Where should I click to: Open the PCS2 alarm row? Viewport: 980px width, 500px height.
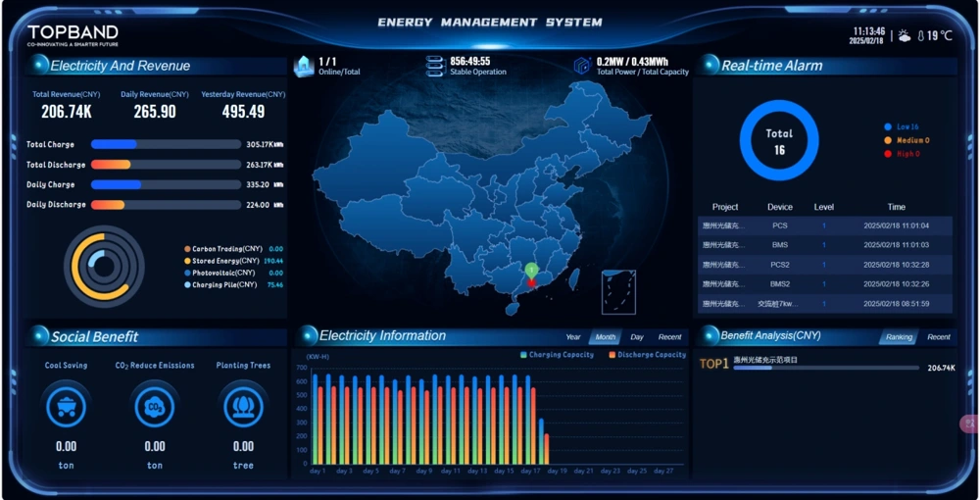[x=825, y=265]
